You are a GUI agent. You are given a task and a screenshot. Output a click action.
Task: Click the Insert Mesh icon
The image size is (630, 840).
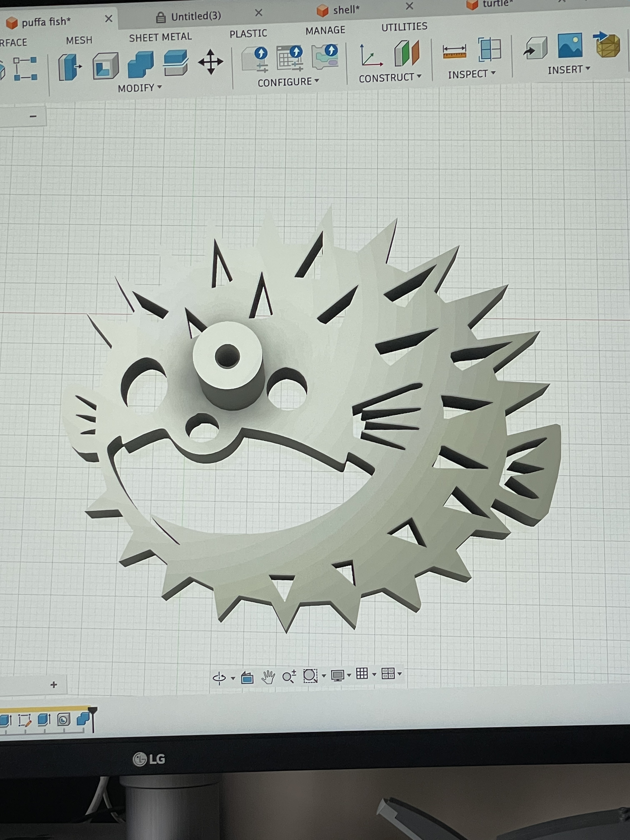607,44
